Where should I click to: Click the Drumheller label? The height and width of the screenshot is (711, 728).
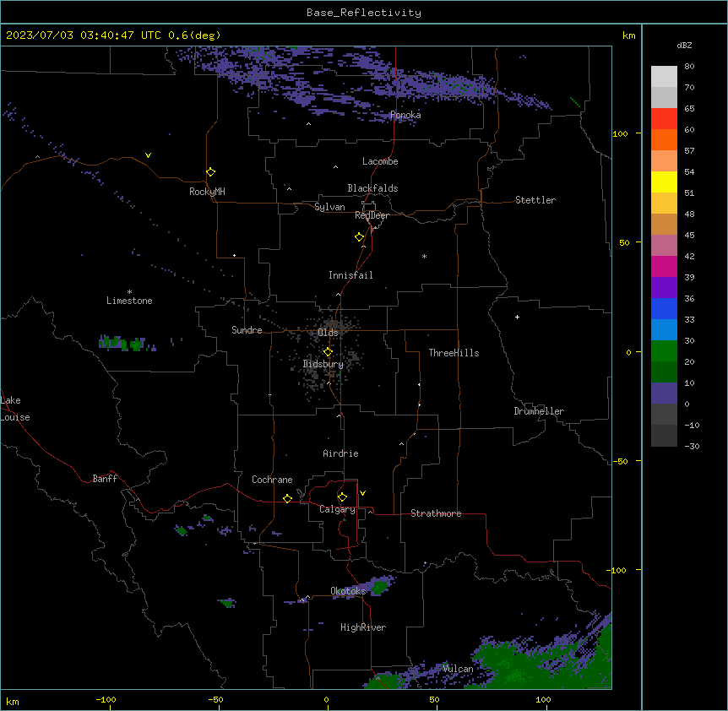coord(539,411)
